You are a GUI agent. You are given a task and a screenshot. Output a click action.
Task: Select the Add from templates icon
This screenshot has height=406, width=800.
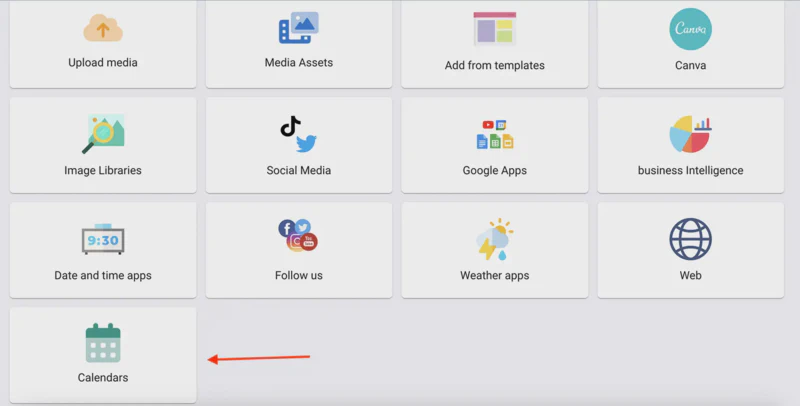pos(494,29)
